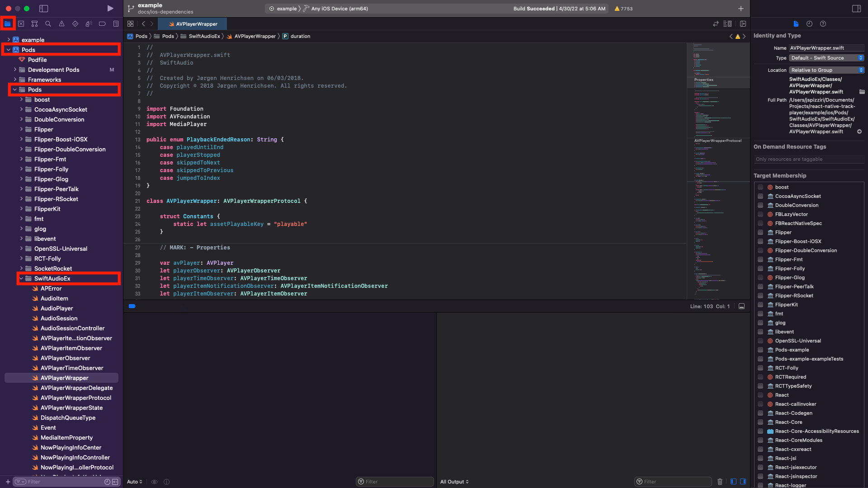Click the breakpoint toggle in debug bar
The image size is (868, 488).
(132, 306)
